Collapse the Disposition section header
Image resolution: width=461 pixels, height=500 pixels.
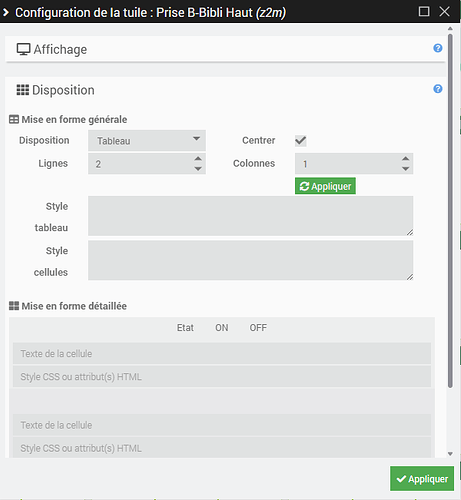click(x=225, y=90)
